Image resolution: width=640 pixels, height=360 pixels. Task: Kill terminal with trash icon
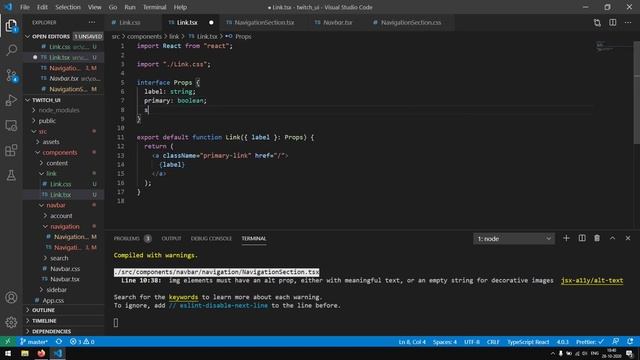tap(597, 238)
